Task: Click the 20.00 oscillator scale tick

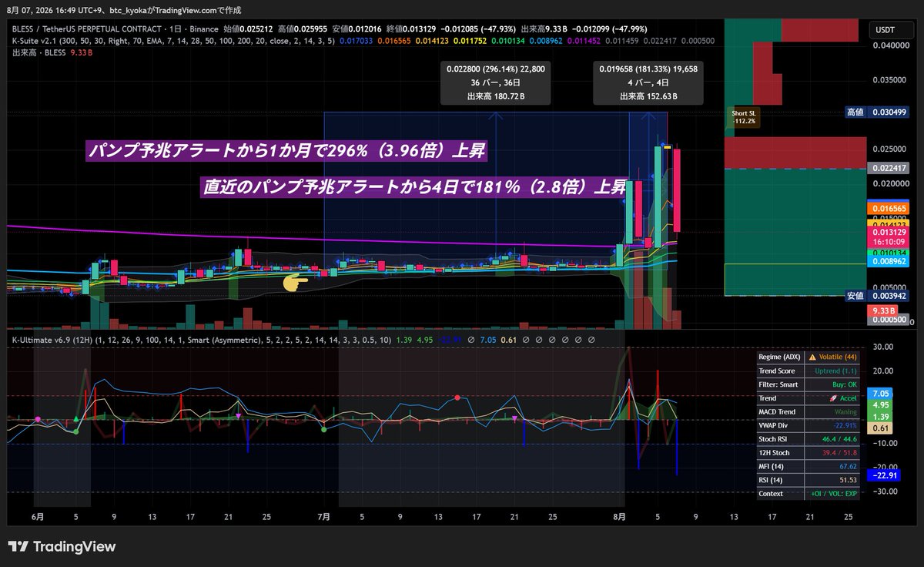Action: [x=883, y=371]
